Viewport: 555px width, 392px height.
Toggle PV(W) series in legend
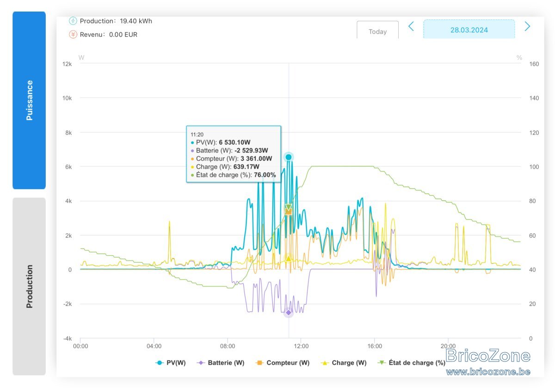[x=170, y=363]
